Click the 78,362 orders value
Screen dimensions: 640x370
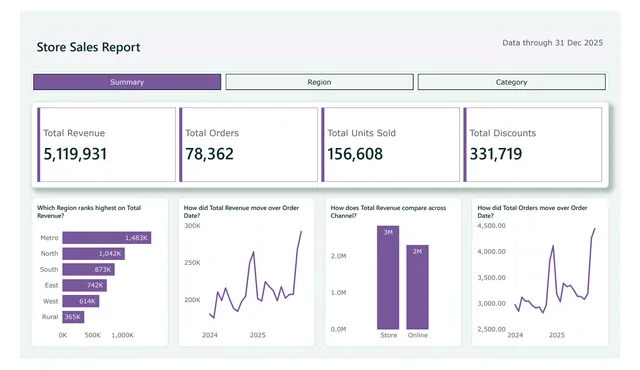click(x=209, y=154)
